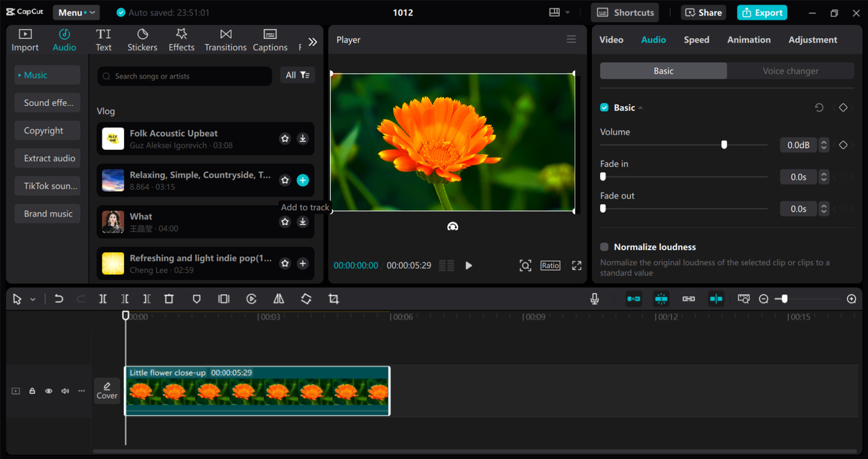Open Extract audio category

(47, 158)
